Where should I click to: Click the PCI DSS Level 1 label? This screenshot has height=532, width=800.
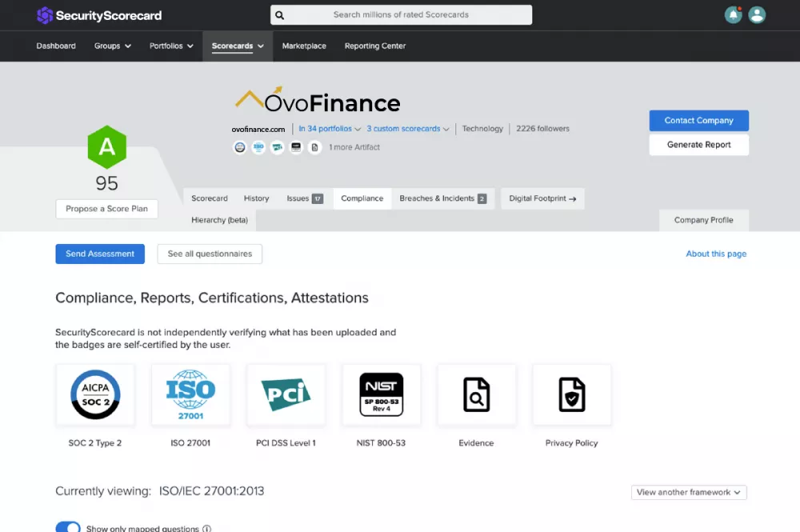pyautogui.click(x=286, y=442)
